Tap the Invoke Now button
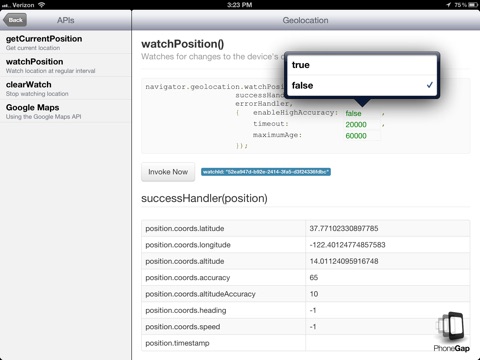 (168, 172)
